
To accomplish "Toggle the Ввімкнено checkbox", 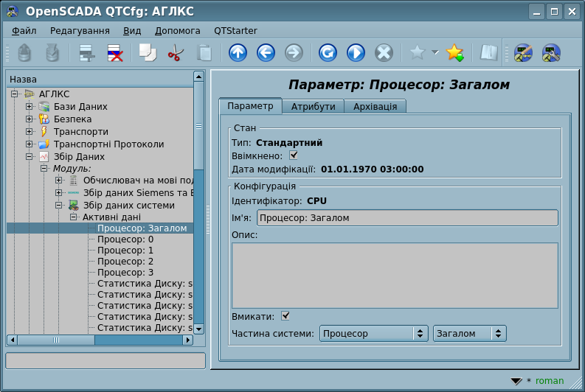I will pyautogui.click(x=294, y=155).
